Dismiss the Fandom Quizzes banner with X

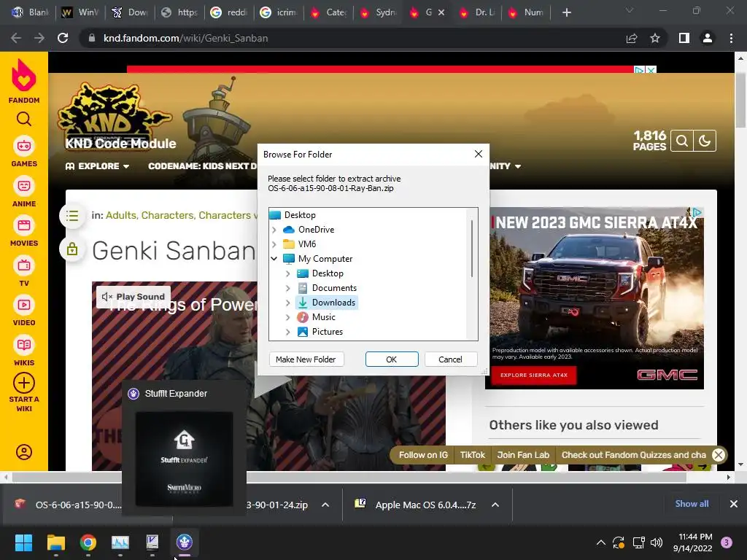(719, 455)
